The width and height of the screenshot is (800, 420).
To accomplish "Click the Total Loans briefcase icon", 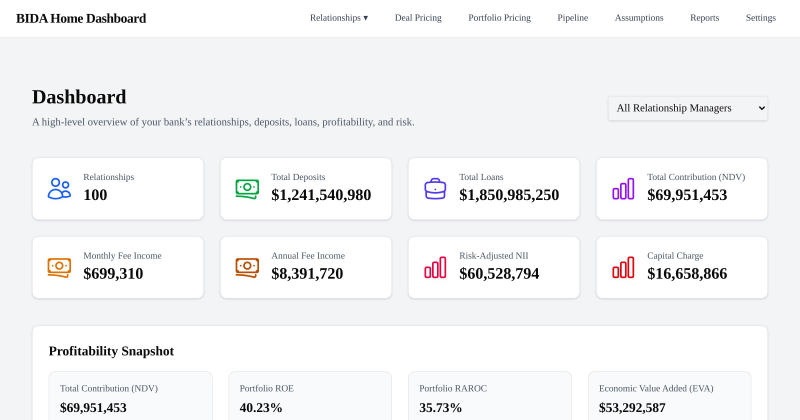I will [x=435, y=189].
